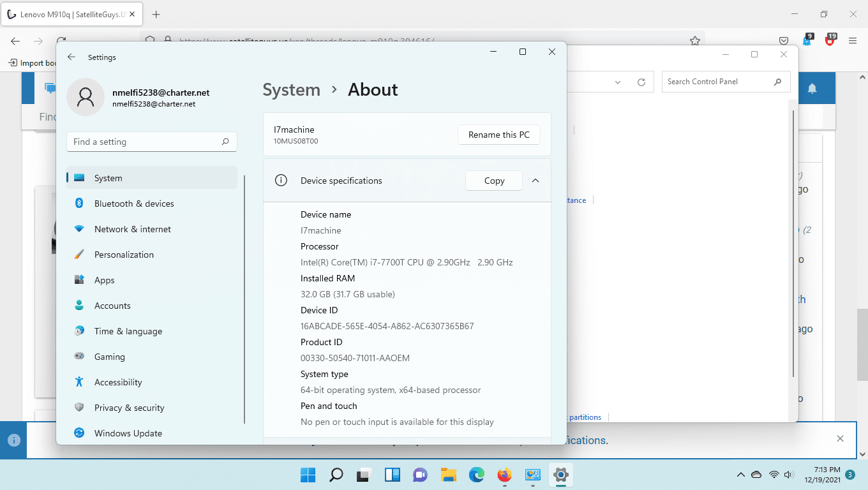The image size is (868, 490).
Task: Copy the device specifications
Action: (x=494, y=181)
